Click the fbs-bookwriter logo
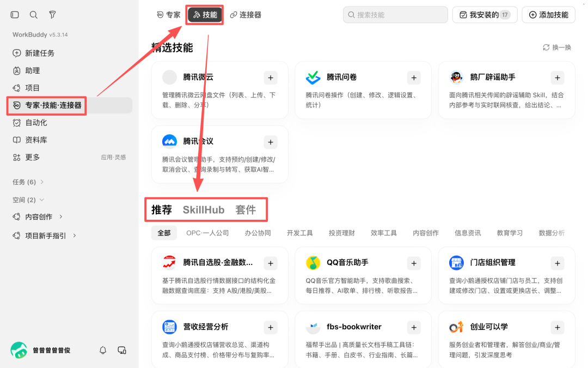The height and width of the screenshot is (368, 588). click(313, 327)
